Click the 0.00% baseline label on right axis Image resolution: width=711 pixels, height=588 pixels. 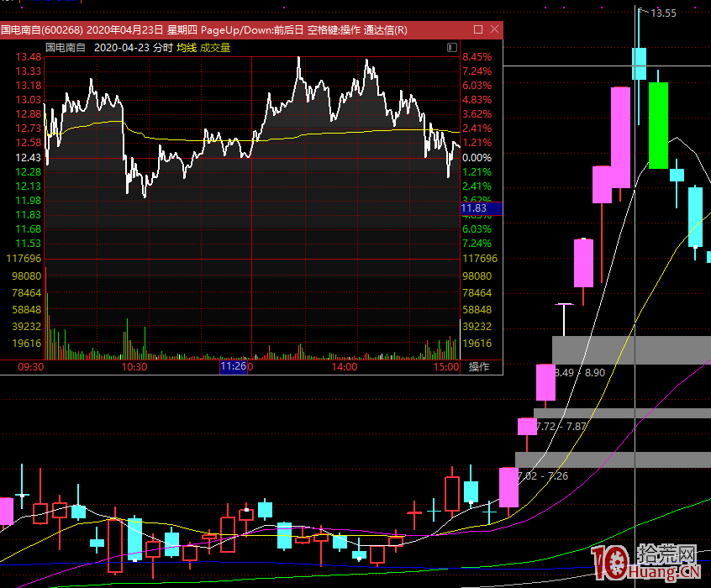pos(477,158)
